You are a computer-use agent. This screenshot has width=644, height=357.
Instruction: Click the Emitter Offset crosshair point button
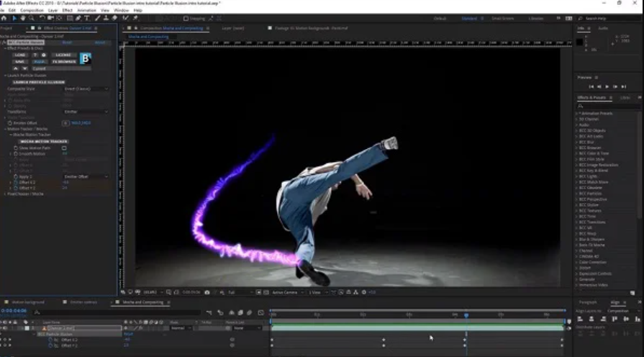click(65, 123)
